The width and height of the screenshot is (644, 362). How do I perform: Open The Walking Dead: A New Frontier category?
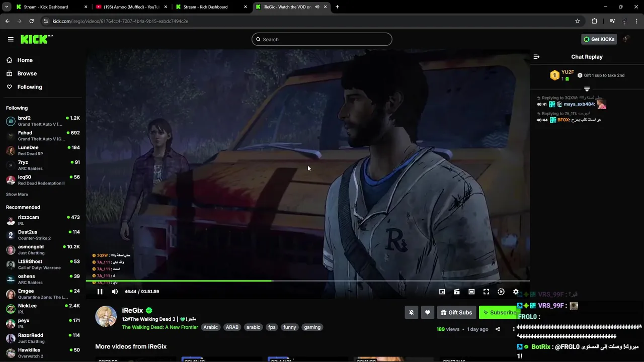pyautogui.click(x=160, y=327)
